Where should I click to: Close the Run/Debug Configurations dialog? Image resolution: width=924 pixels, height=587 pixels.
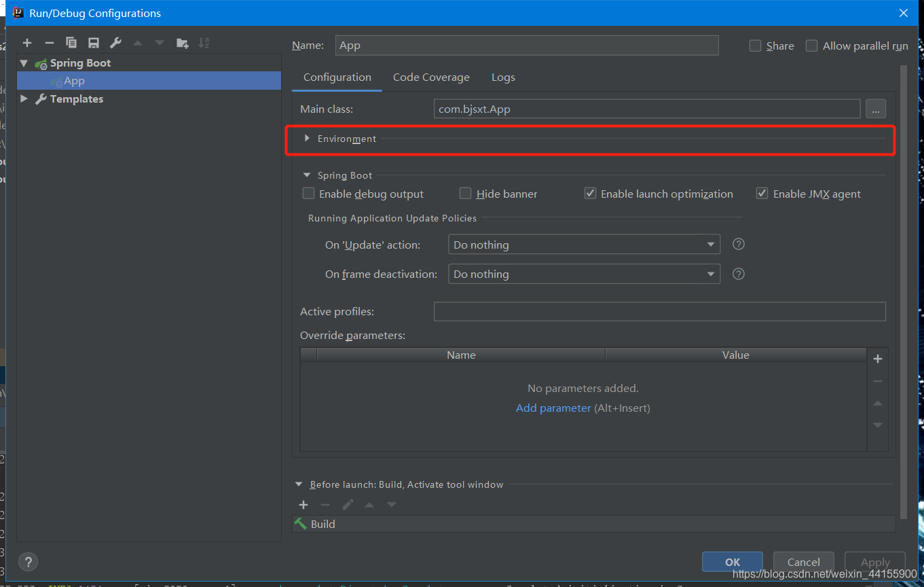[904, 13]
